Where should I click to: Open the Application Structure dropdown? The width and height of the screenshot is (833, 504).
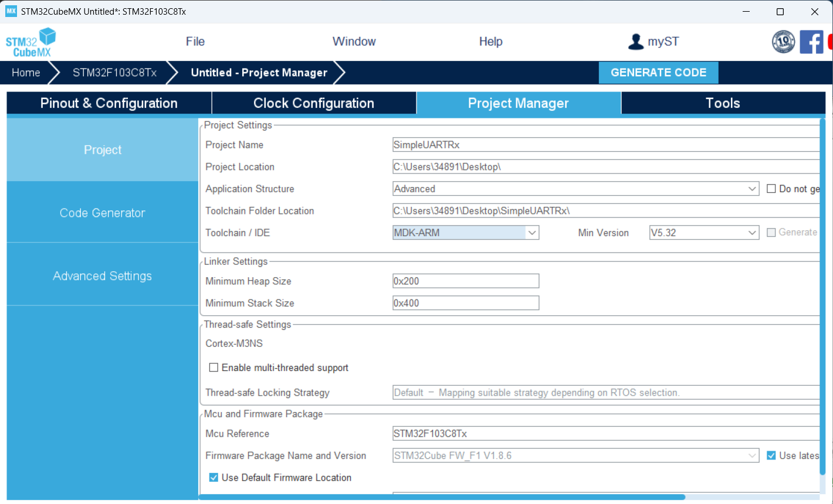click(x=575, y=189)
